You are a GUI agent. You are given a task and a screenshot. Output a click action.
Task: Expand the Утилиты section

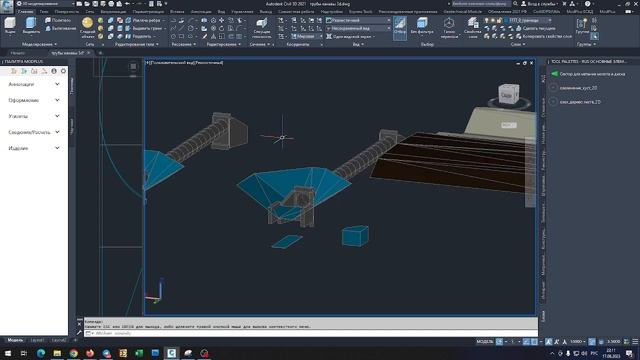[x=34, y=116]
